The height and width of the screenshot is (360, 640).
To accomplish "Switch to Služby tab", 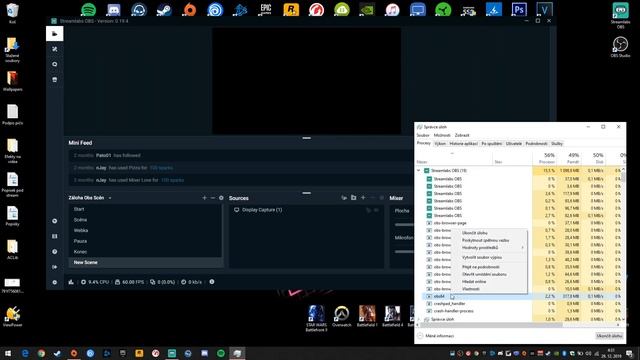I will (x=557, y=144).
